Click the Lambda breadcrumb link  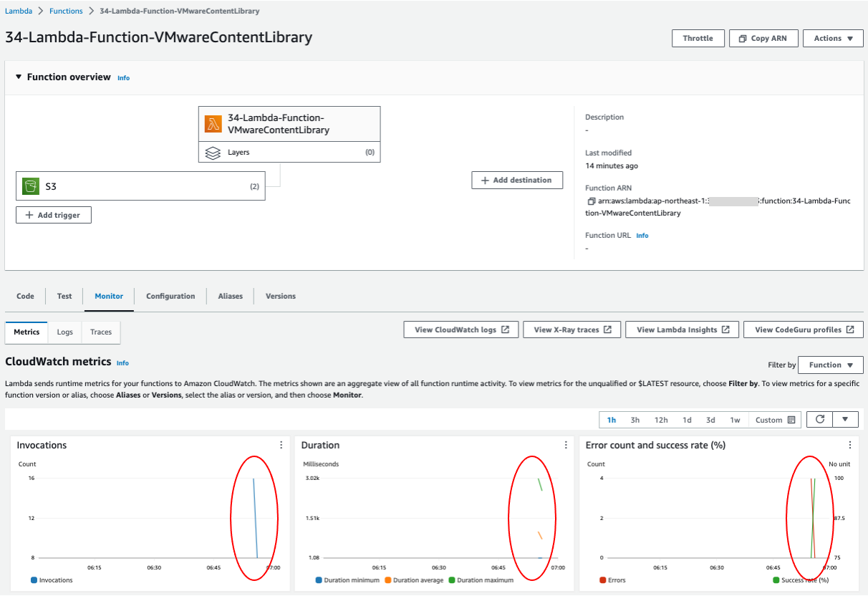point(19,11)
